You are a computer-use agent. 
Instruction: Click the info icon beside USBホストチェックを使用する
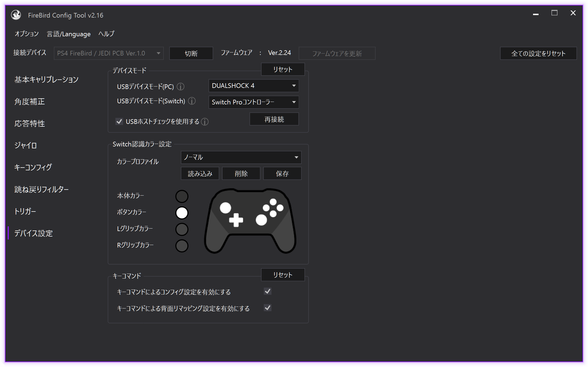204,122
